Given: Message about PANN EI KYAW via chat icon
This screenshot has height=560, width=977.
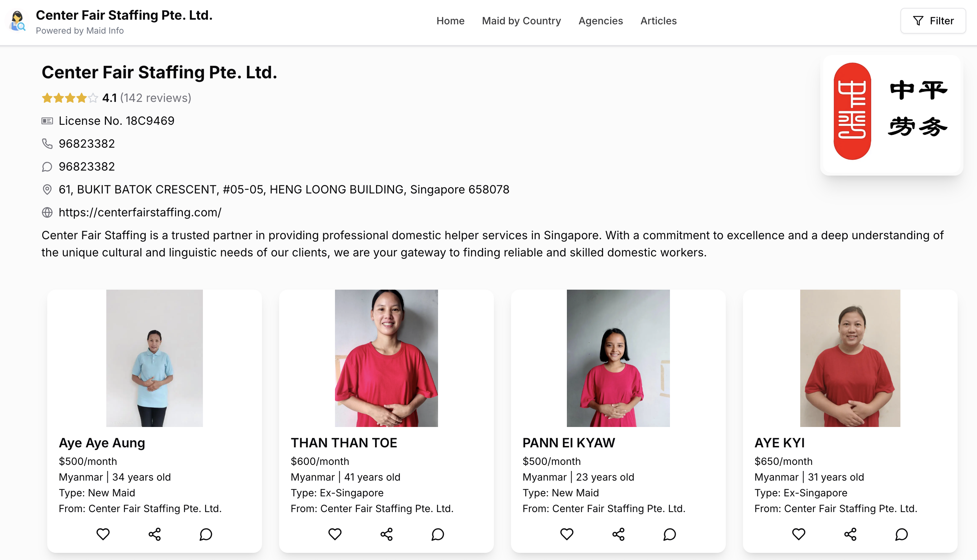Looking at the screenshot, I should (670, 534).
